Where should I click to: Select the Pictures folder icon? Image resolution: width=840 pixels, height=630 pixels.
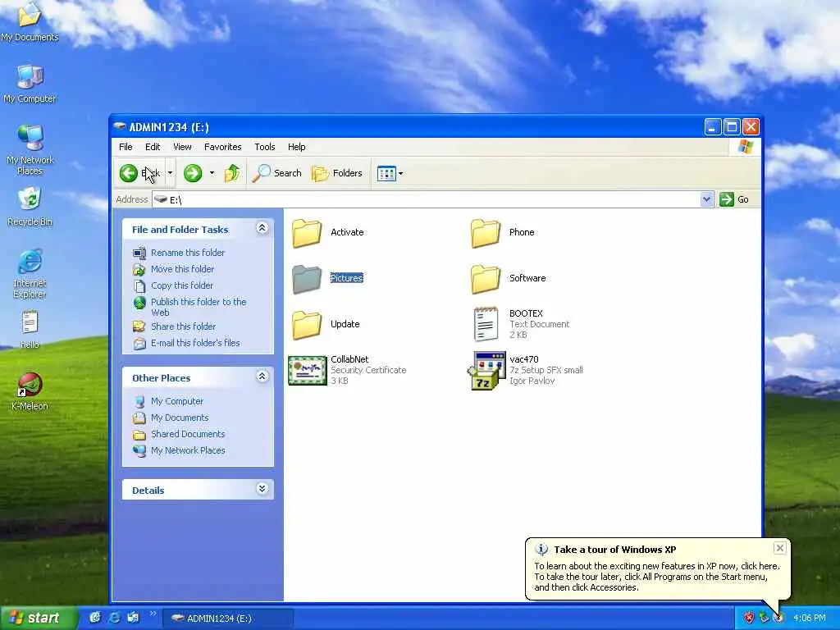tap(307, 279)
